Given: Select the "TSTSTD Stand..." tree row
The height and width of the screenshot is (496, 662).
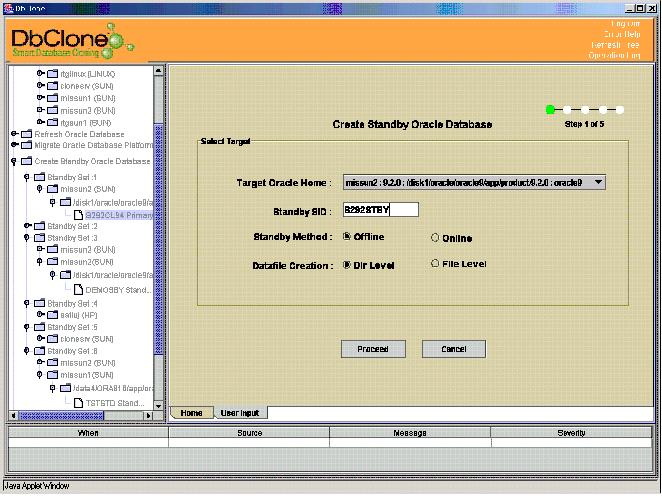Looking at the screenshot, I should 115,403.
